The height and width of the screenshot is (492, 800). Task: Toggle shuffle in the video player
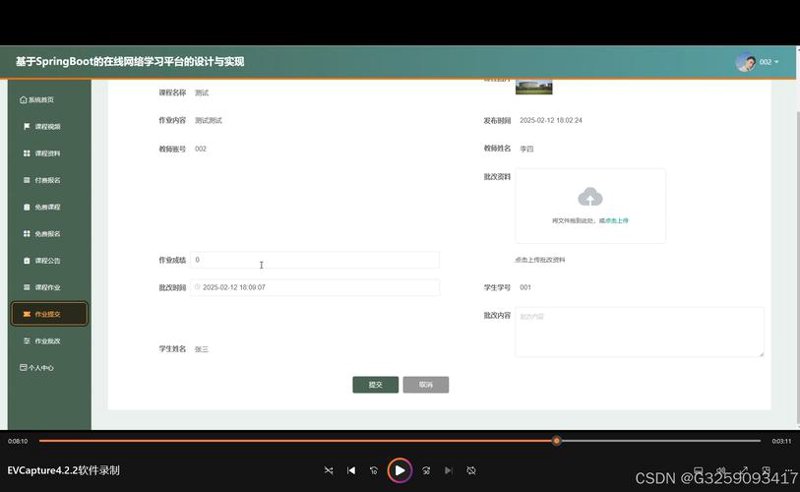(329, 471)
